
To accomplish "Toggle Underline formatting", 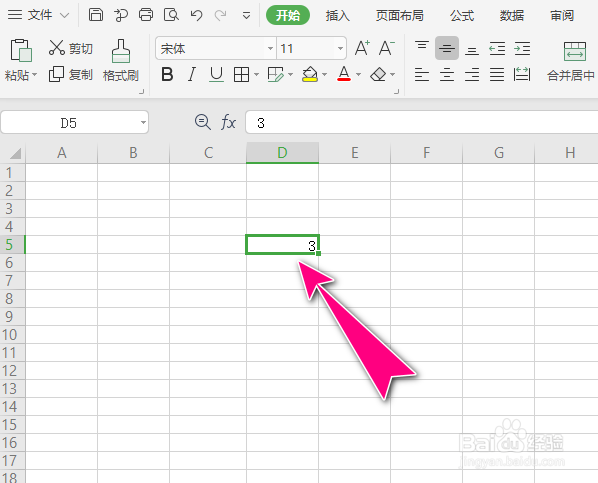I will [217, 74].
